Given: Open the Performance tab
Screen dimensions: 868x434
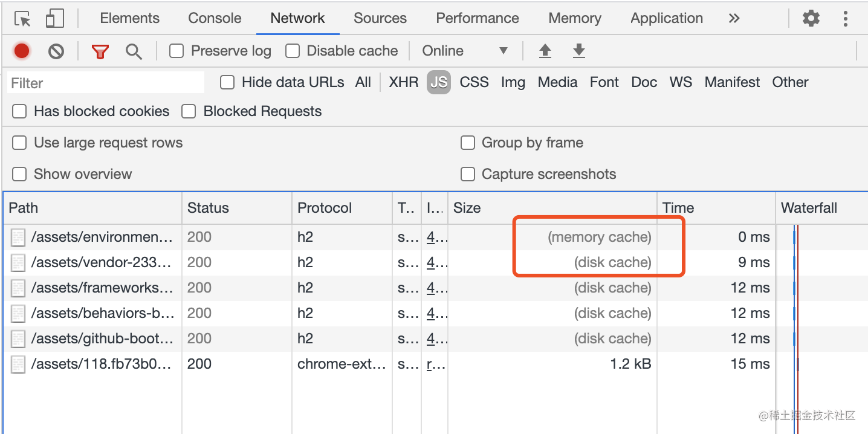Looking at the screenshot, I should point(478,18).
